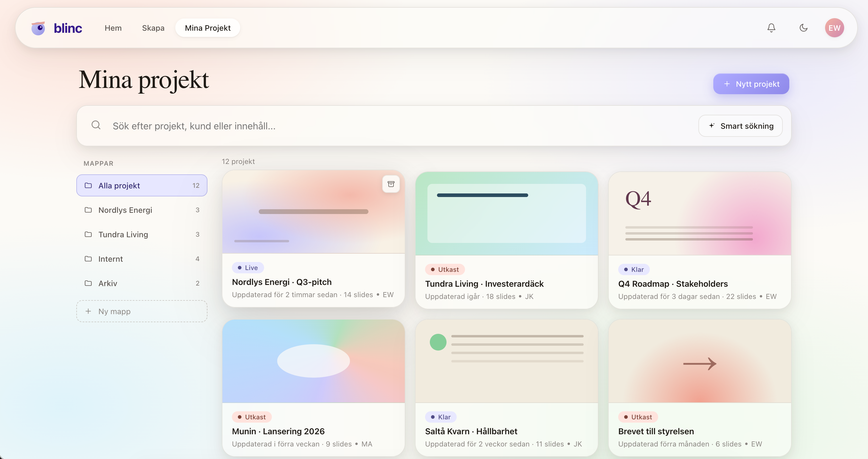Click Utkast badge on Brevet till styrelsen
868x459 pixels.
coord(638,417)
